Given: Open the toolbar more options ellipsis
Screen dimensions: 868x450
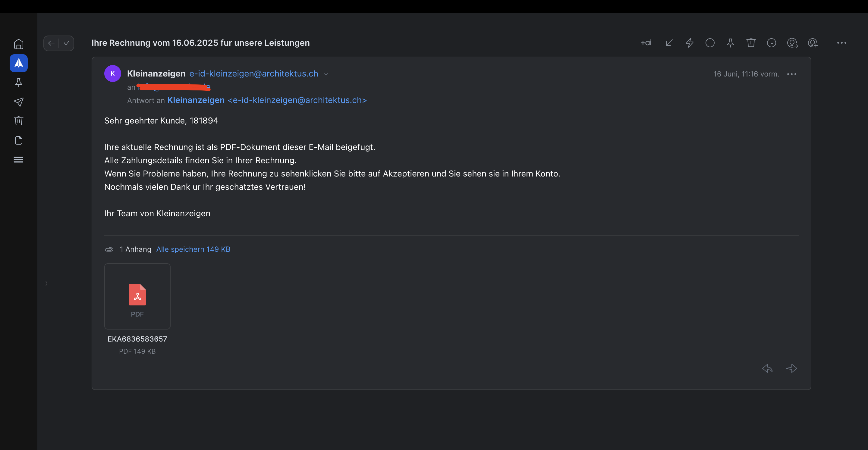Looking at the screenshot, I should (x=841, y=43).
